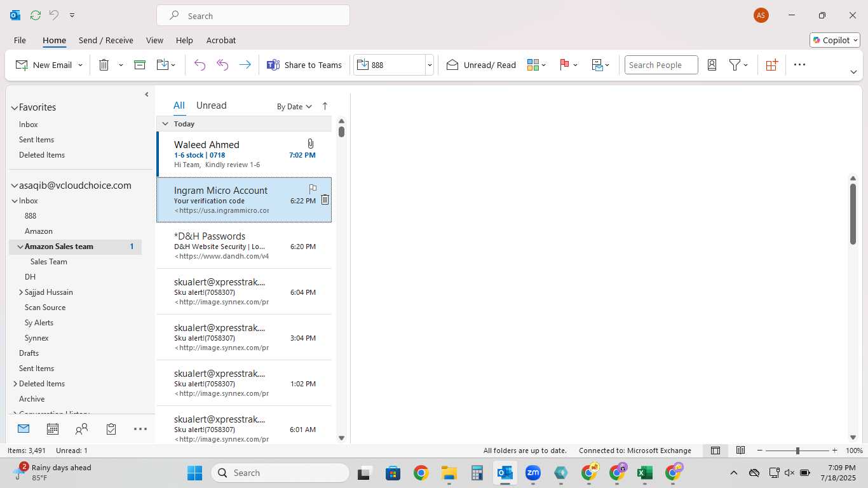This screenshot has height=488, width=868.
Task: Click the Reply All icon
Action: (222, 65)
